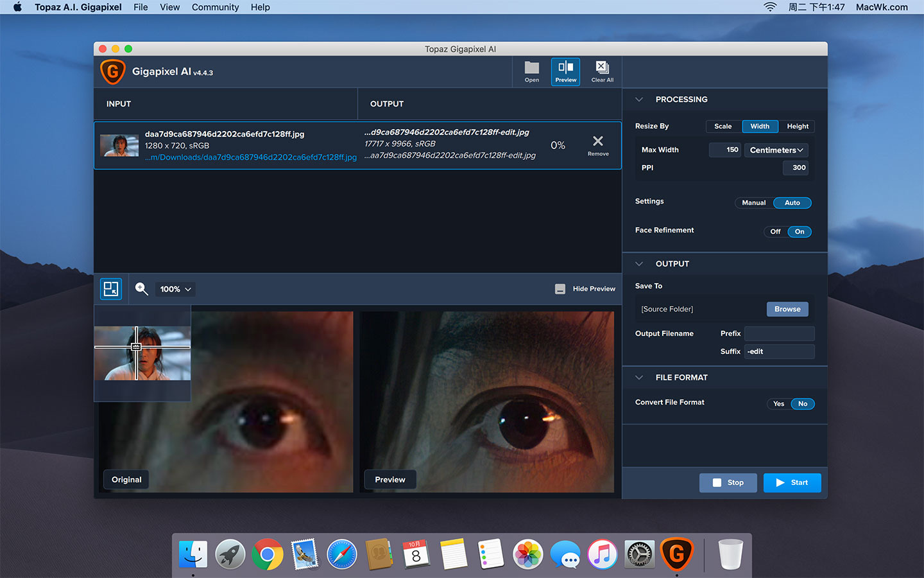
Task: Click the magnifier zoom icon
Action: point(142,289)
